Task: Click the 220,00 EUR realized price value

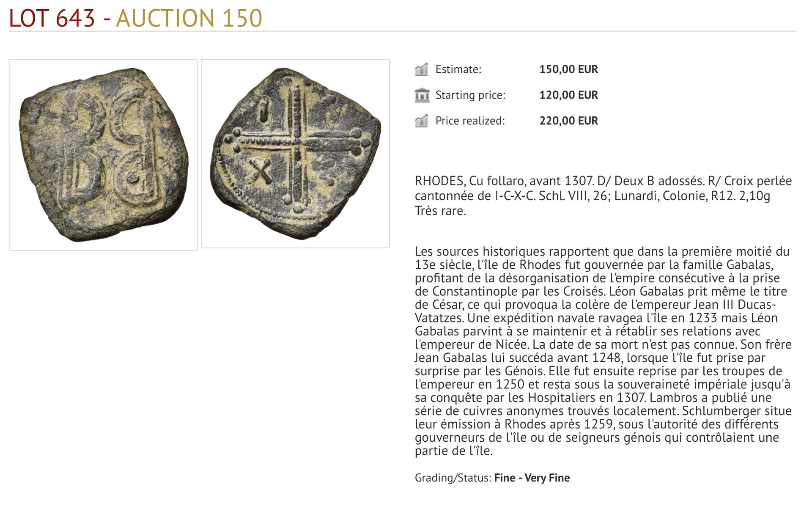Action: [568, 121]
